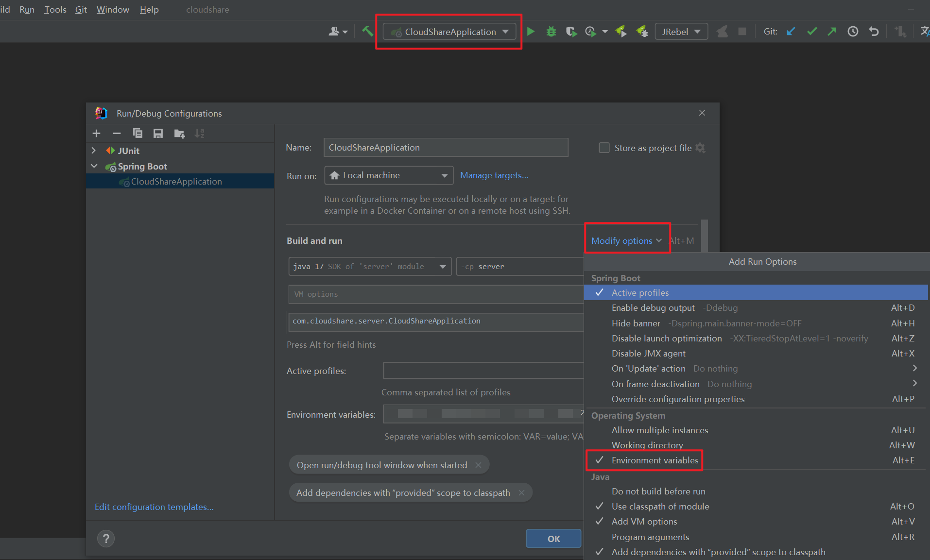This screenshot has width=930, height=560.
Task: Click the translate icon at toolbar edge
Action: click(925, 32)
